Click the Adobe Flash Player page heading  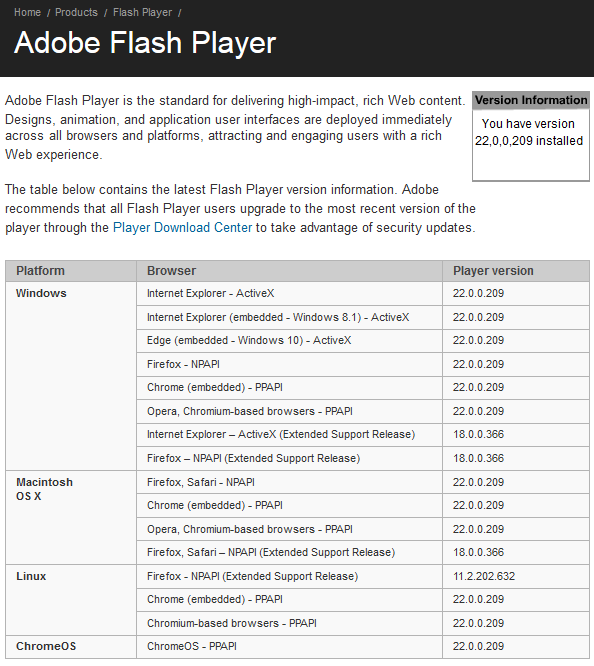coord(145,43)
